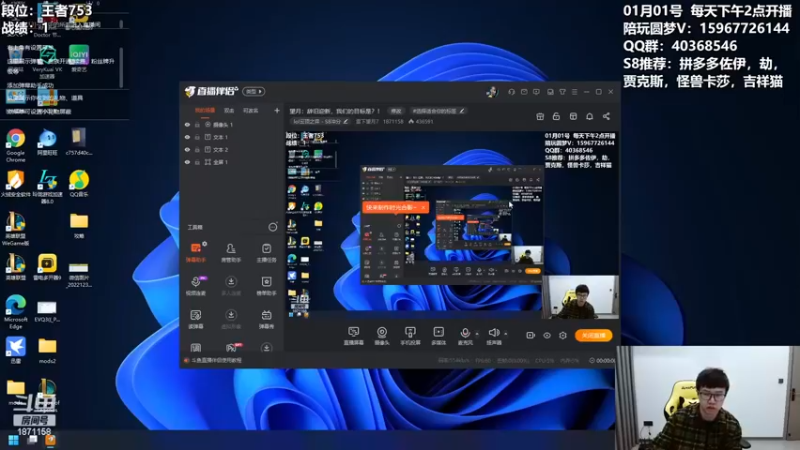The width and height of the screenshot is (800, 450).
Task: Open the mods2 folder on desktop
Action: (47, 351)
